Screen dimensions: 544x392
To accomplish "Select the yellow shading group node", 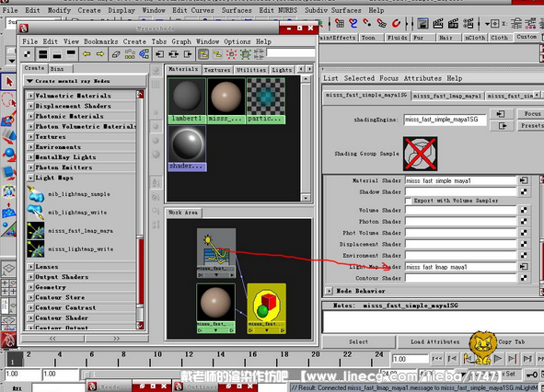I will pos(266,308).
